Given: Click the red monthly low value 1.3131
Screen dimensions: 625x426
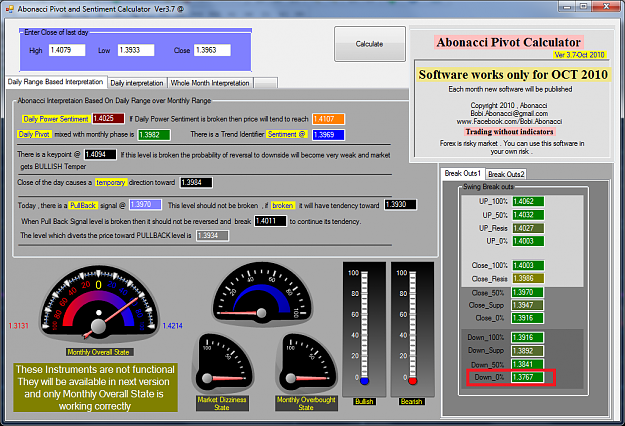Looking at the screenshot, I should [x=18, y=326].
